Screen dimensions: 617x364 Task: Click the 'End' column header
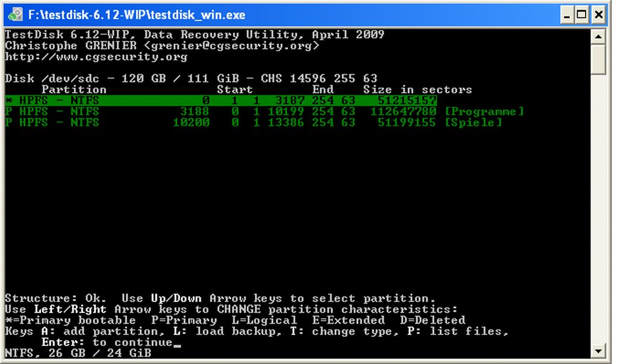(x=323, y=89)
